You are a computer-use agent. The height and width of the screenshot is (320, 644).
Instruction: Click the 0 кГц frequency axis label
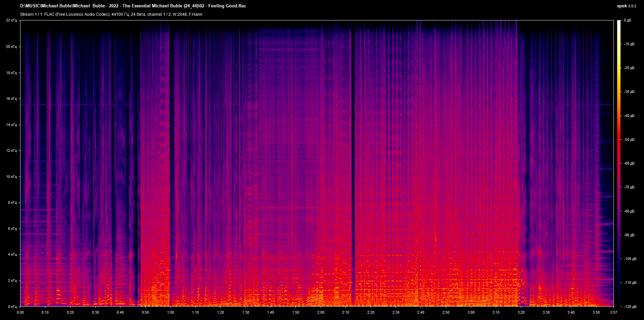coord(12,307)
